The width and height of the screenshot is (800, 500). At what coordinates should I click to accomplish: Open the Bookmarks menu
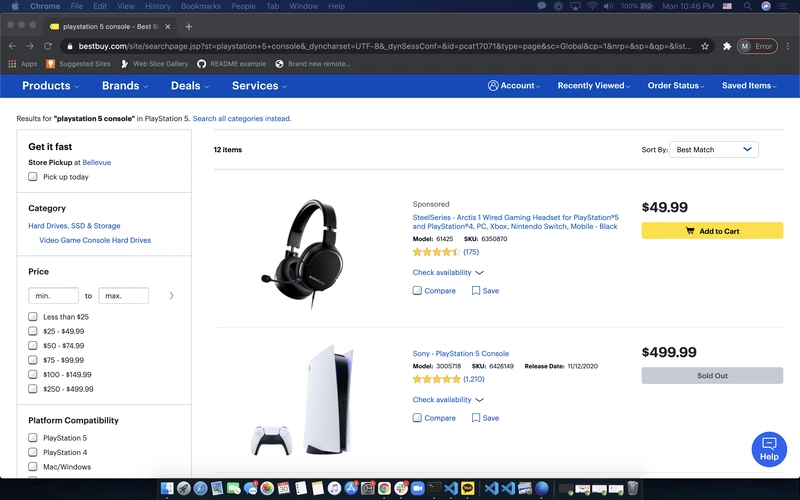(x=201, y=6)
